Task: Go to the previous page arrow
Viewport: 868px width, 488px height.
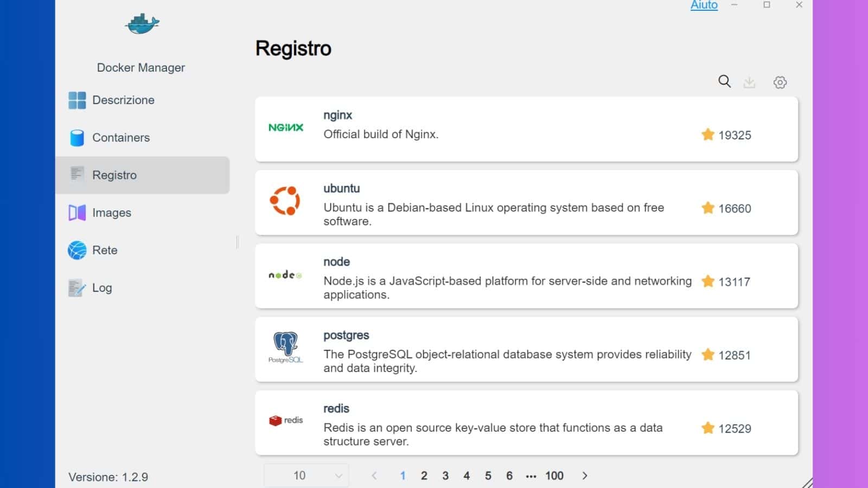Action: click(x=374, y=476)
